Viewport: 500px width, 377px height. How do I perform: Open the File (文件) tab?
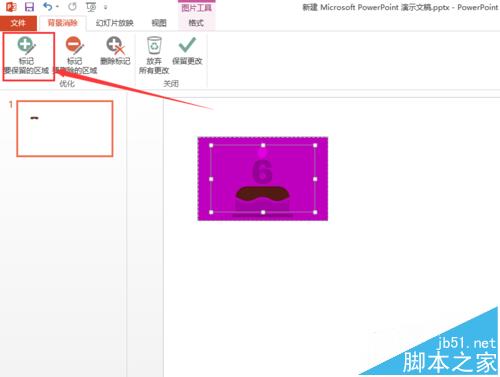[18, 23]
